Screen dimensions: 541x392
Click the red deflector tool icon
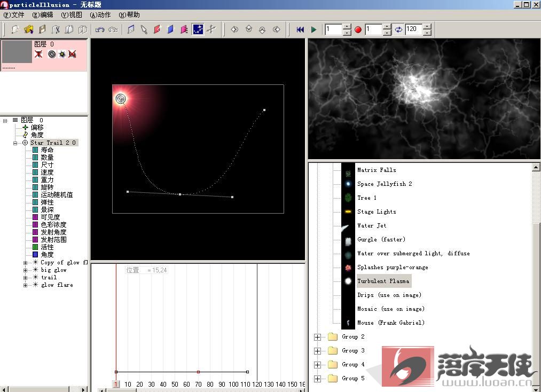(x=158, y=30)
